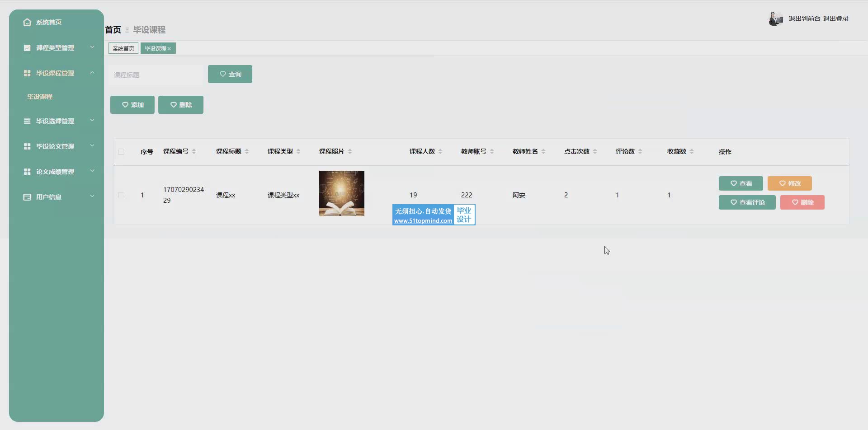The image size is (868, 430).
Task: Click the 课程类型xx cell
Action: [x=283, y=195]
